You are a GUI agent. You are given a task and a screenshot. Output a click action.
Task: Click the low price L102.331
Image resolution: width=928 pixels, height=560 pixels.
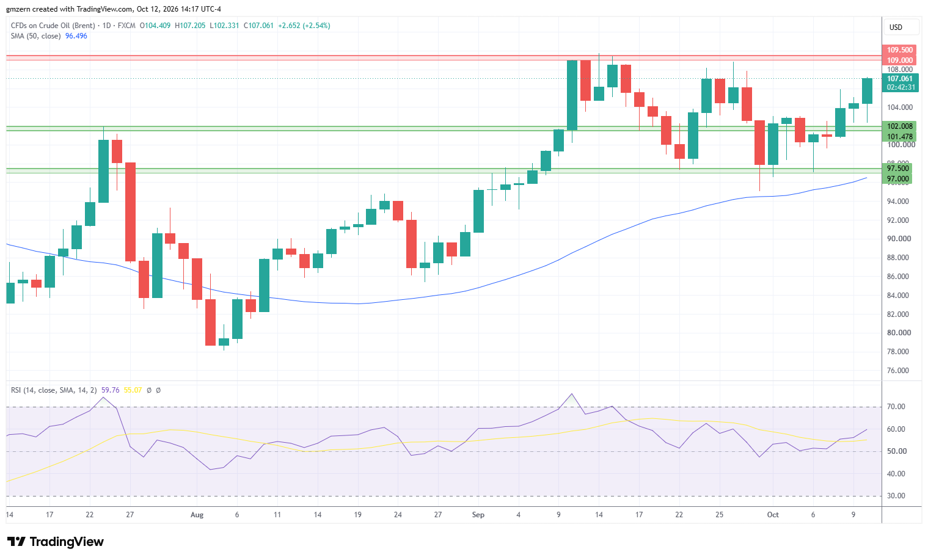click(x=224, y=26)
